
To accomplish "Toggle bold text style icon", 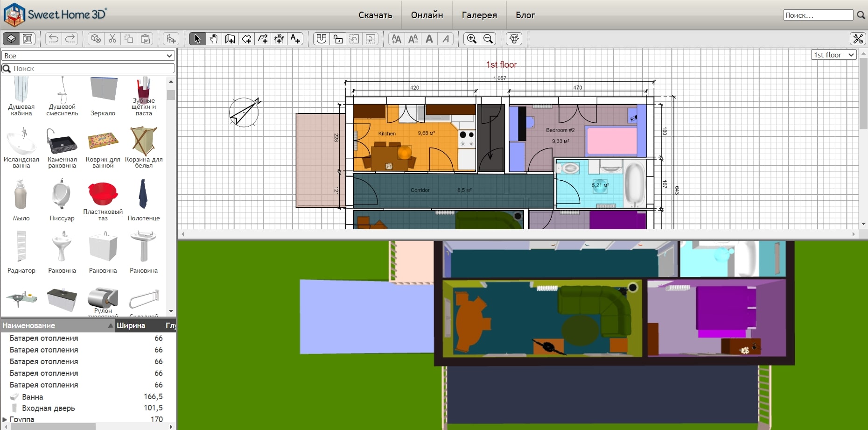I will pyautogui.click(x=429, y=39).
